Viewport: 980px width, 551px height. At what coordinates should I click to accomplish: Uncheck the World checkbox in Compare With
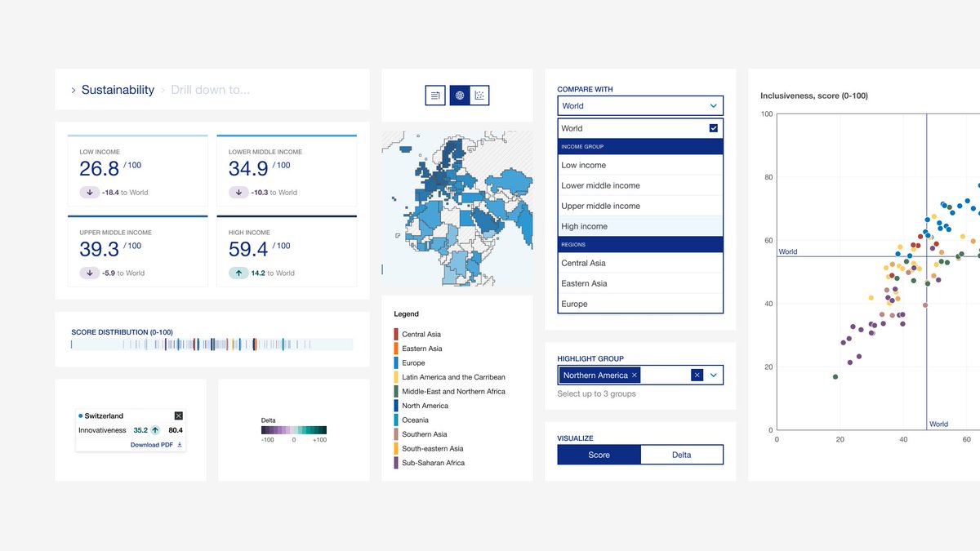tap(713, 128)
